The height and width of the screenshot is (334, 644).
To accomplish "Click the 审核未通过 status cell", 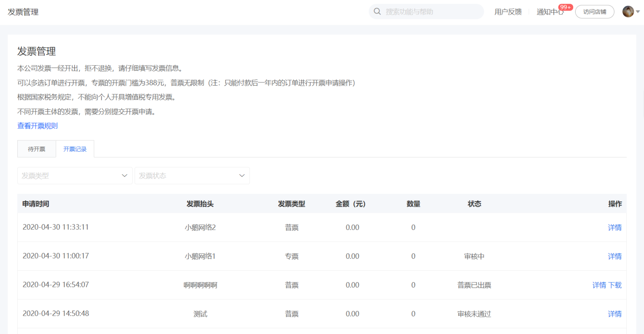I will coord(474,314).
